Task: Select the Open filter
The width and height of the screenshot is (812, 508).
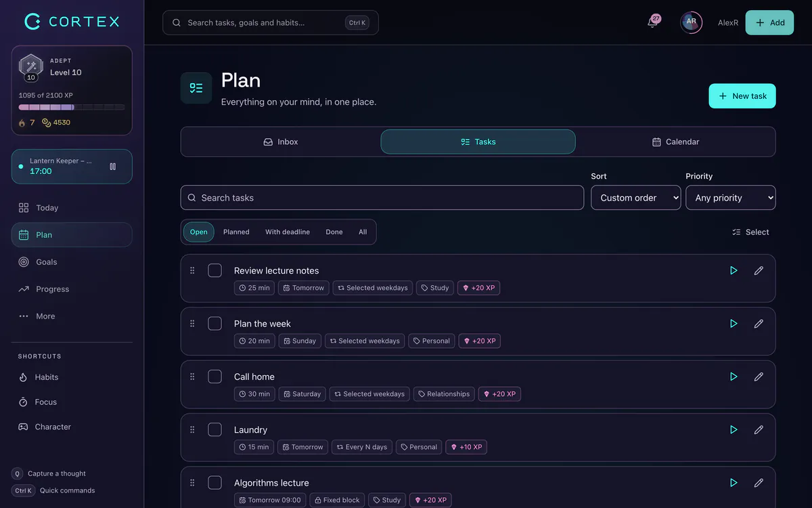Action: click(x=199, y=232)
